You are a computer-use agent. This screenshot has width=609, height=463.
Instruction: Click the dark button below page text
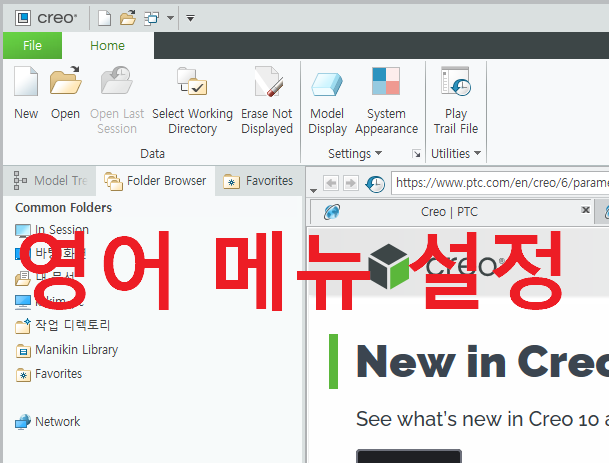point(409,456)
